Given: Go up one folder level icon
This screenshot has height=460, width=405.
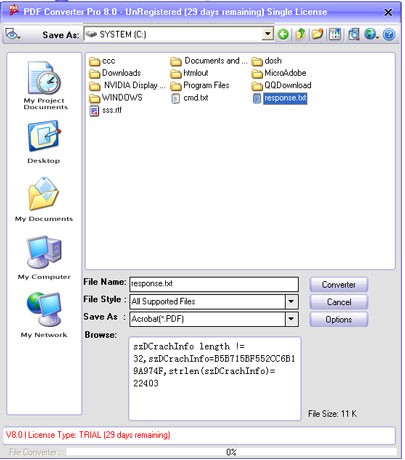Looking at the screenshot, I should click(301, 34).
